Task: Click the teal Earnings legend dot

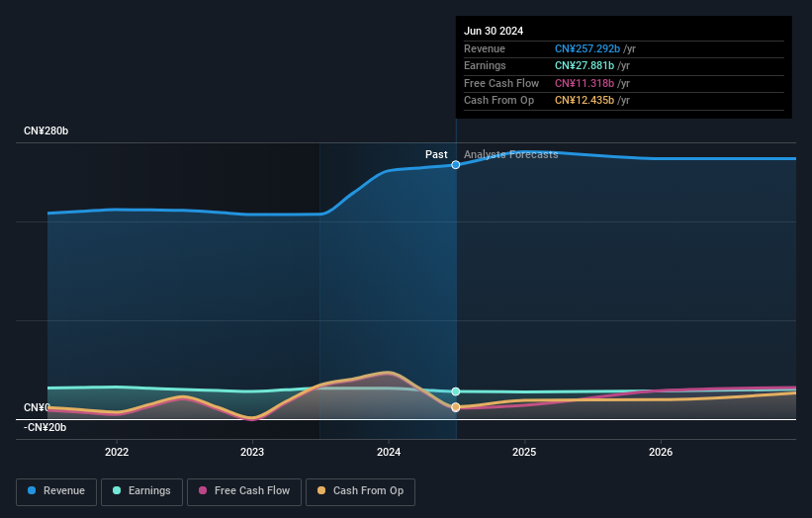Action: click(117, 490)
